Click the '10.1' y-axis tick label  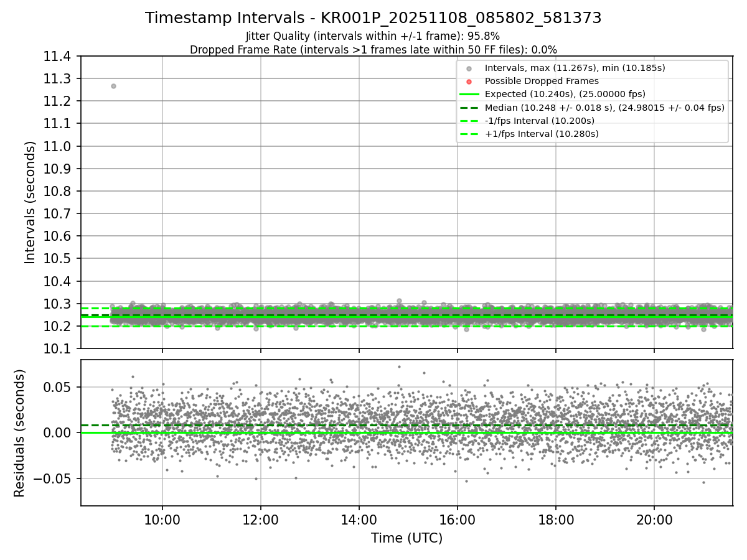(x=56, y=349)
